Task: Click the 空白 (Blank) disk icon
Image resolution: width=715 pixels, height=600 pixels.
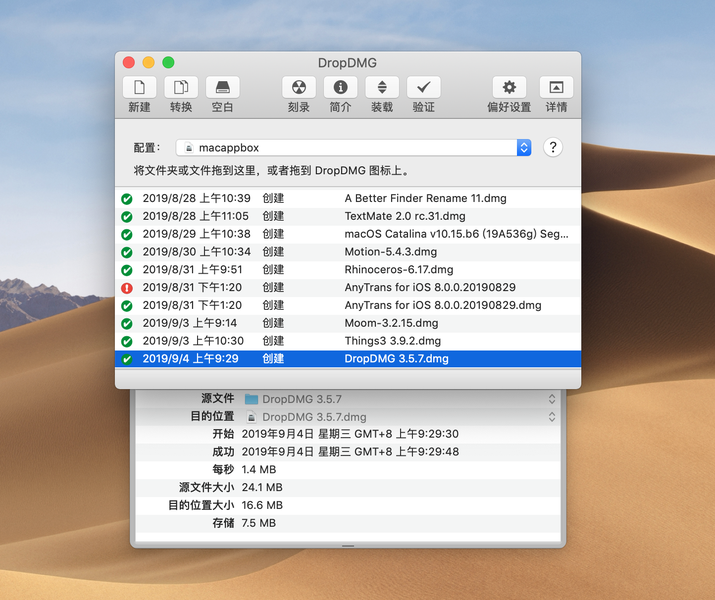Action: coord(223,87)
